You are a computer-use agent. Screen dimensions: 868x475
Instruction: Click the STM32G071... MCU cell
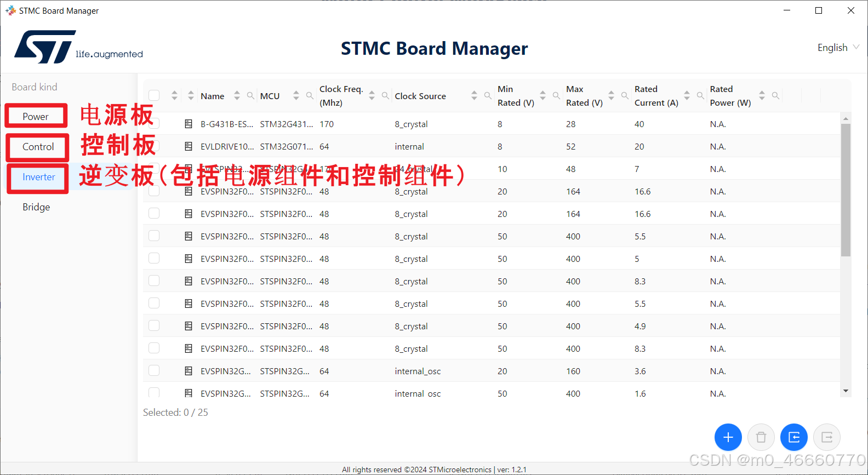click(287, 146)
